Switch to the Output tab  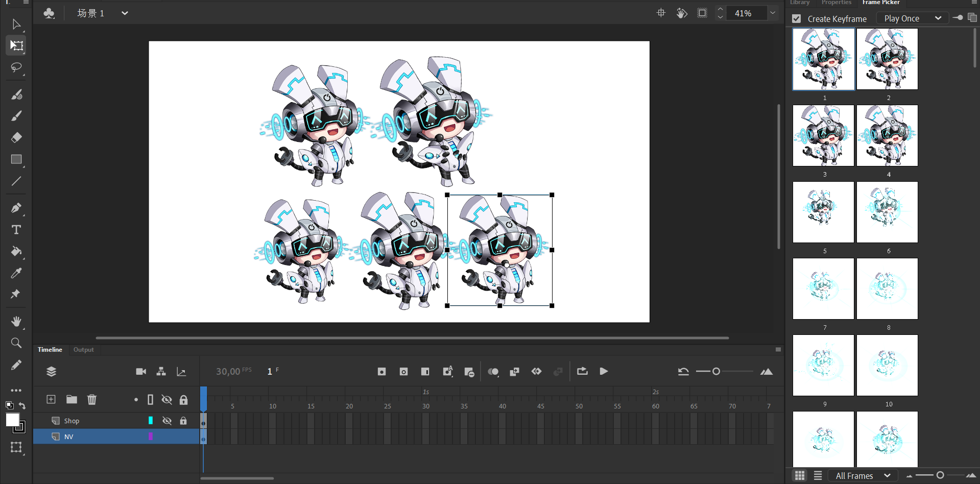pos(83,350)
